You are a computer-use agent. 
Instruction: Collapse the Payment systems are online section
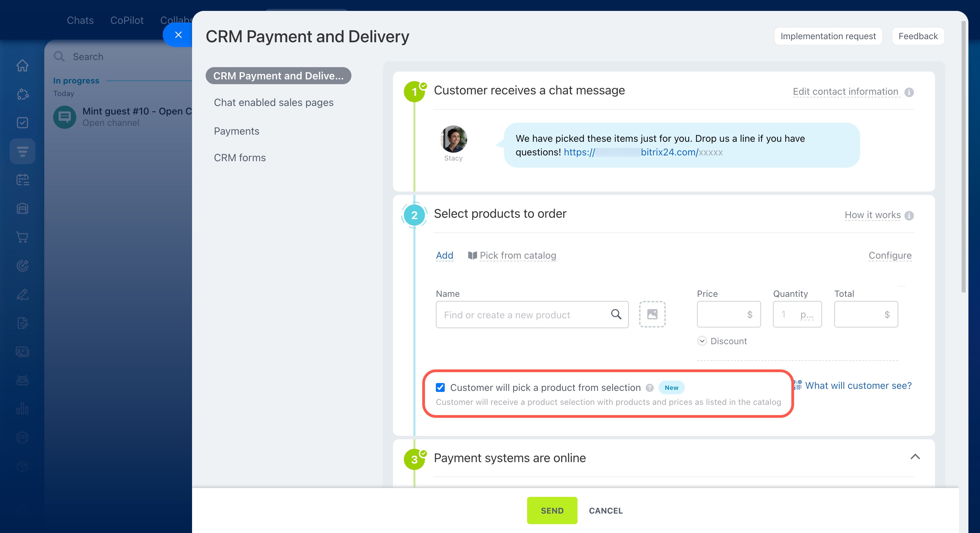pyautogui.click(x=915, y=457)
